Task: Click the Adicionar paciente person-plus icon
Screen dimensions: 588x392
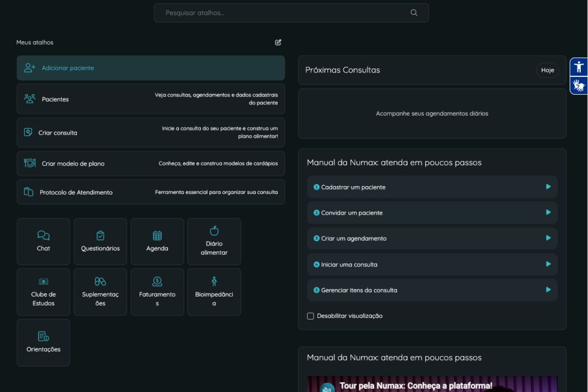Action: click(x=30, y=68)
